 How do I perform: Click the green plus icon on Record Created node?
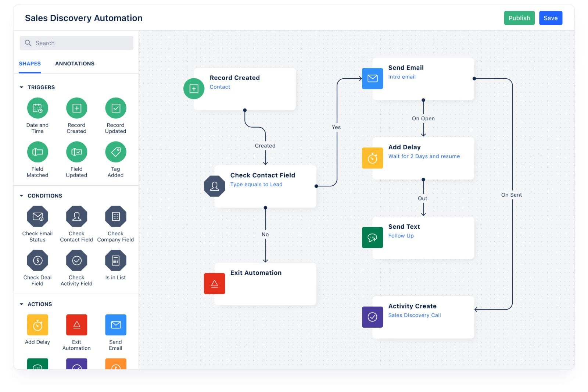(x=194, y=89)
